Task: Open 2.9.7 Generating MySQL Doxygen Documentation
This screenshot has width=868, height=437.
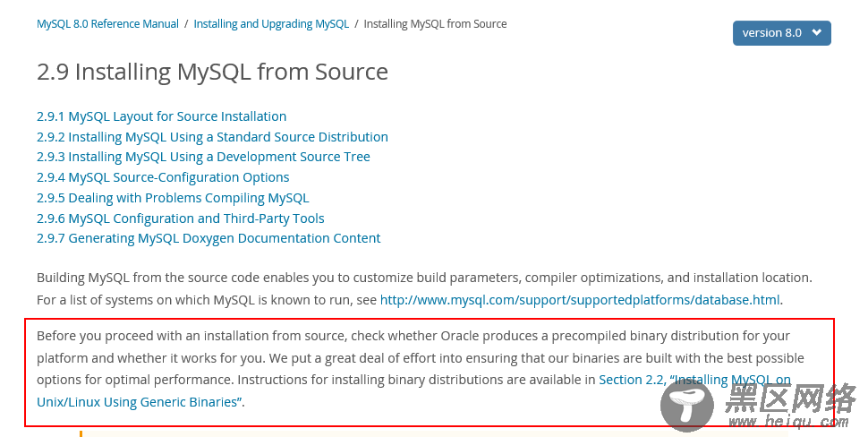Action: [x=208, y=238]
